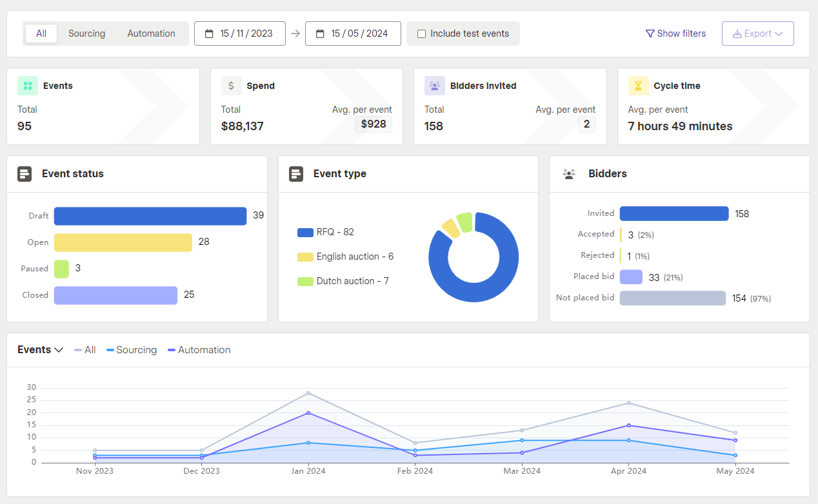
Task: Toggle the Sourcing series in the chart legend
Action: click(x=131, y=349)
